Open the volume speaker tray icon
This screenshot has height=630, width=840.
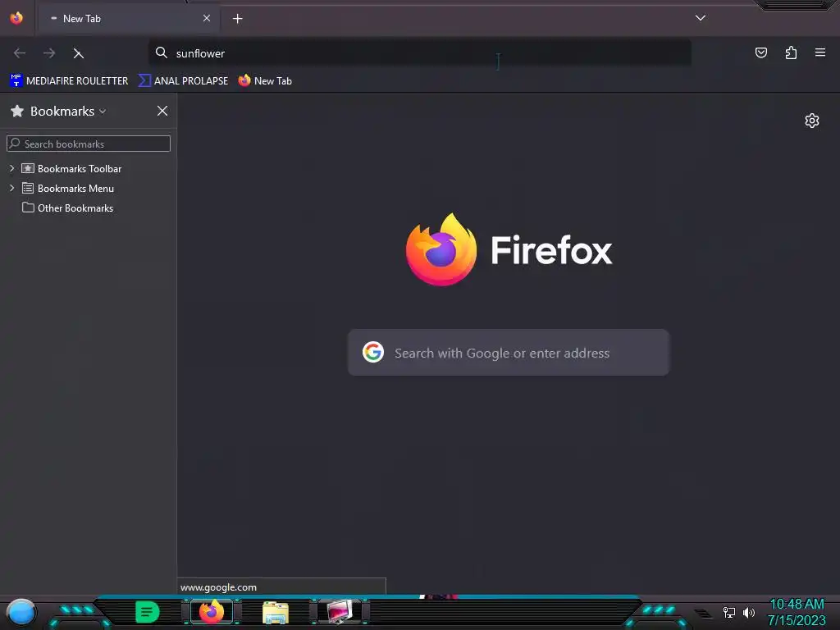coord(748,612)
